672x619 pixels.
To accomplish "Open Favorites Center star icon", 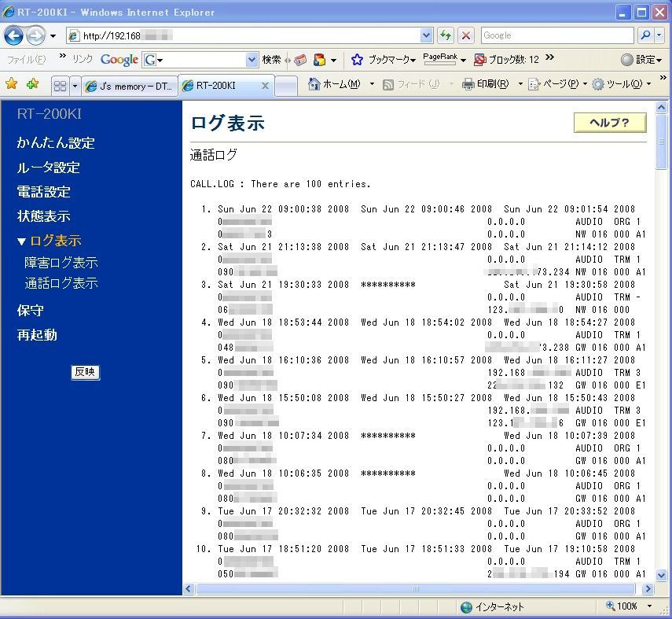I will point(12,84).
